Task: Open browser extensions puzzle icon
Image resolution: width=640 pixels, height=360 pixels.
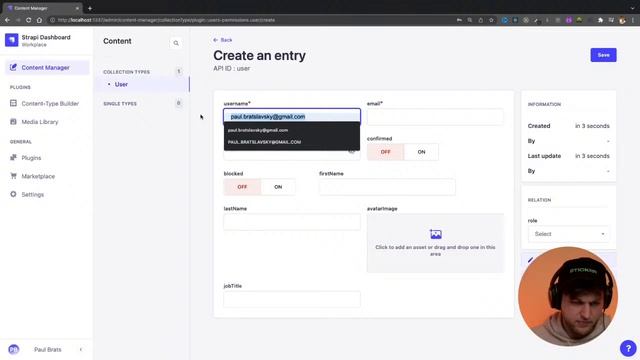Action: pyautogui.click(x=600, y=20)
